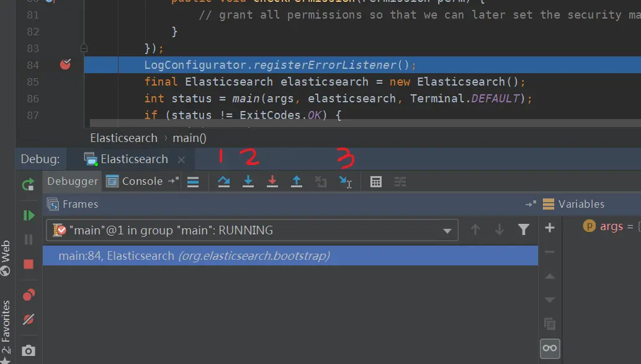
Task: Click the Step Into blue arrow
Action: click(248, 182)
